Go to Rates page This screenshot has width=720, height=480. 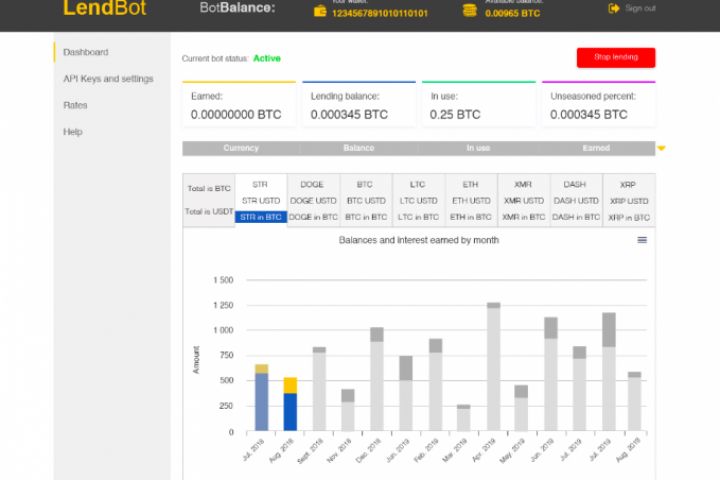tap(75, 105)
